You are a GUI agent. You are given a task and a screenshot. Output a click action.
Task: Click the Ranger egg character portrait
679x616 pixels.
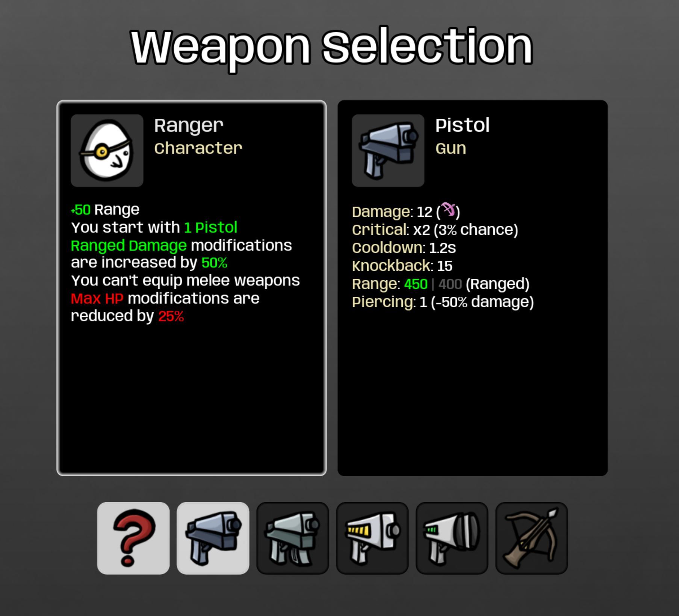point(107,151)
